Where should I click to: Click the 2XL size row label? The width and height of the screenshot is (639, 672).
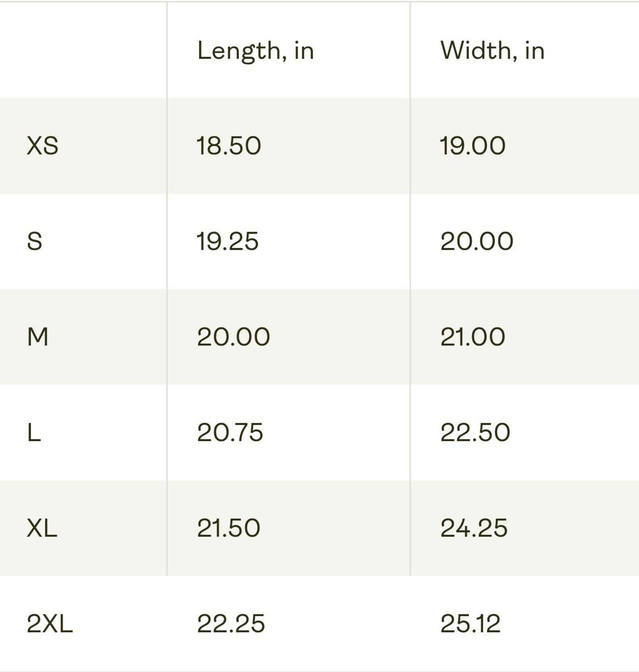(x=50, y=623)
